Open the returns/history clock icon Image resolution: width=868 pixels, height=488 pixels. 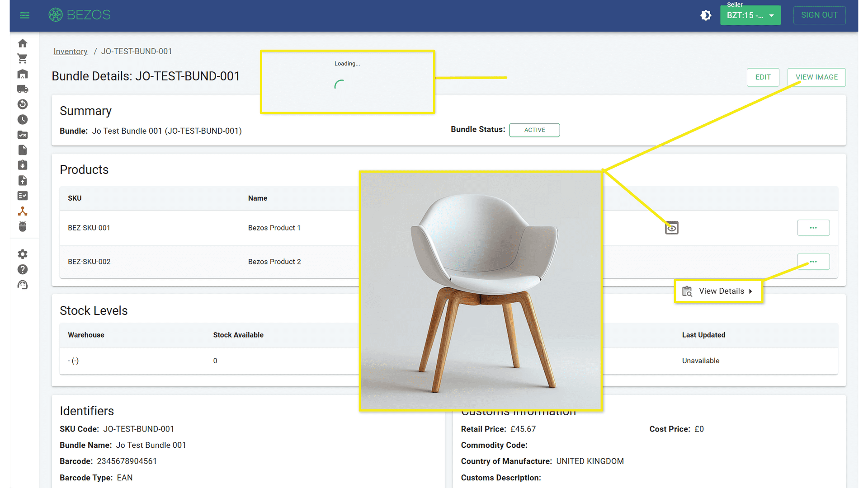point(23,119)
